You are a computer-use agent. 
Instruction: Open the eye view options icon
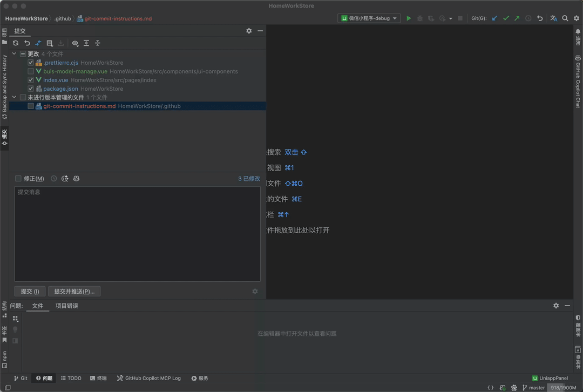(x=75, y=43)
